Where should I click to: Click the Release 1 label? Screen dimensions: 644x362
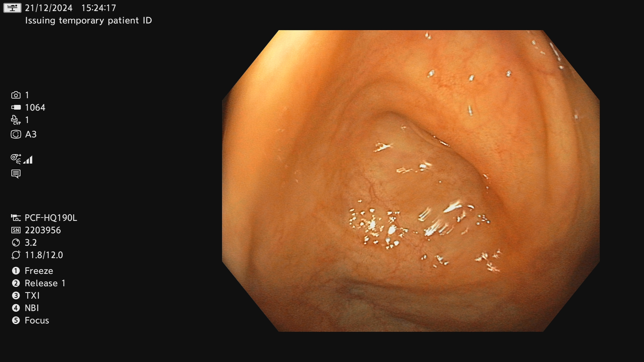pyautogui.click(x=45, y=283)
